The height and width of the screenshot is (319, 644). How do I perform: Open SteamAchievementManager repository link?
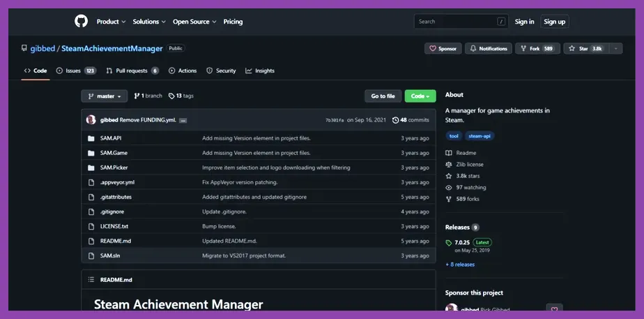point(112,48)
